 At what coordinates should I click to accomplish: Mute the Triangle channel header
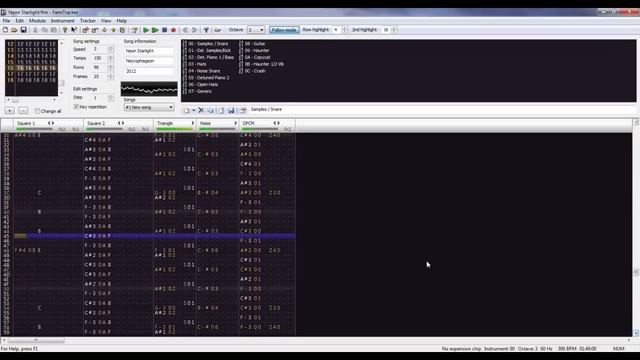coord(165,123)
